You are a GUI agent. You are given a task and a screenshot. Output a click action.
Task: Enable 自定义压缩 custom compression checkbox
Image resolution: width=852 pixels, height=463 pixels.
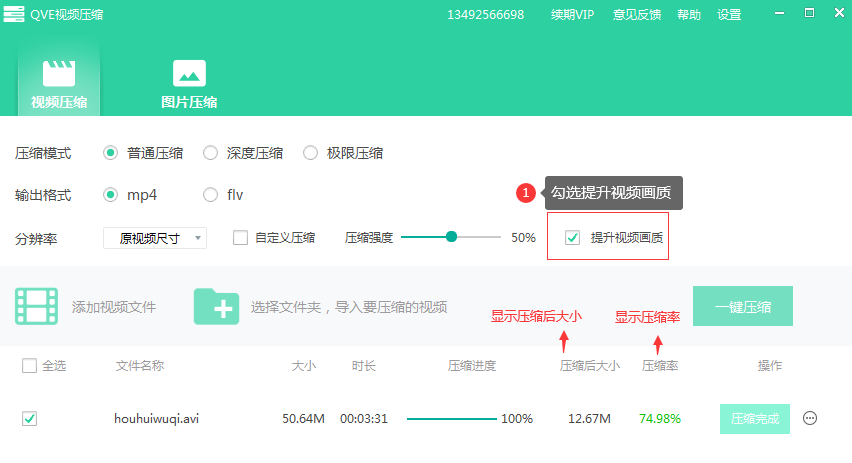240,238
